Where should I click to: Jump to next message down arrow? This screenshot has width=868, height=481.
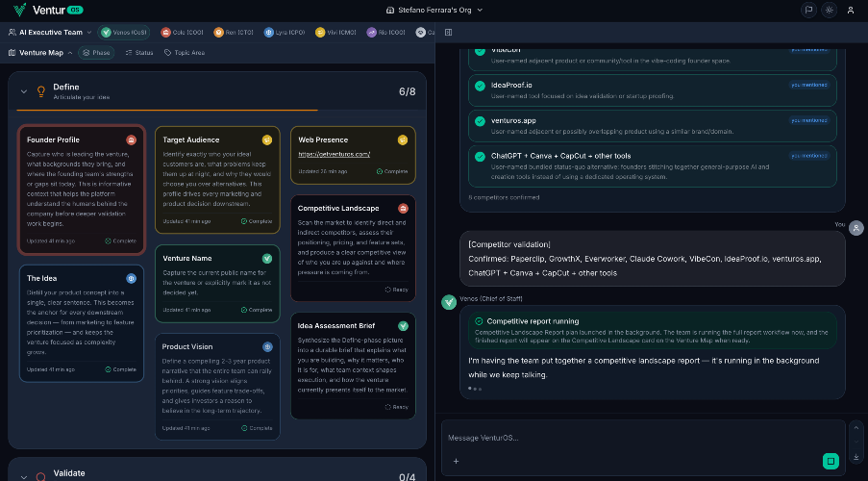point(856,443)
